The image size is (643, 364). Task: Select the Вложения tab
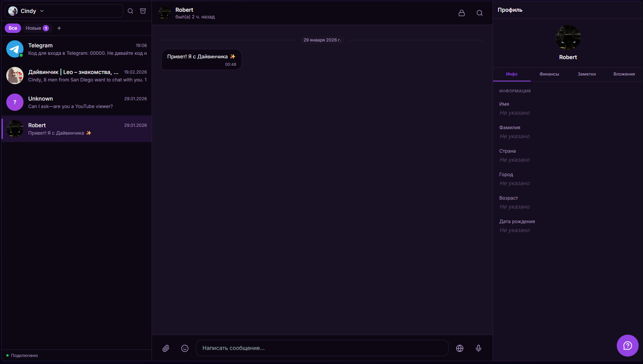pos(624,74)
